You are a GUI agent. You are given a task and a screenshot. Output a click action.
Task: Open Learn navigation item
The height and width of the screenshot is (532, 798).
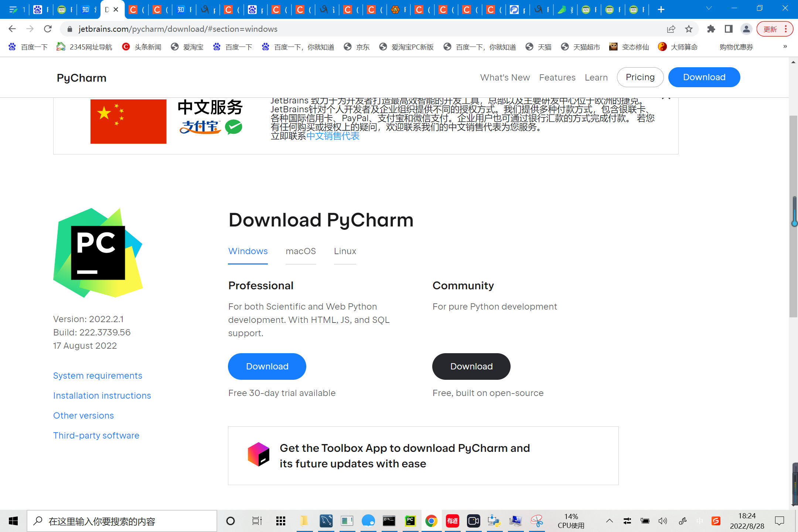(x=596, y=78)
